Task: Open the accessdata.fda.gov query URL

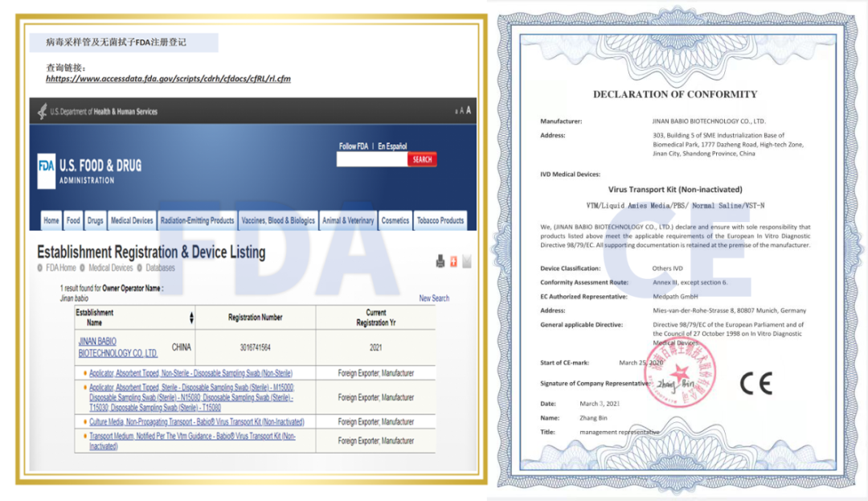Action: click(168, 79)
